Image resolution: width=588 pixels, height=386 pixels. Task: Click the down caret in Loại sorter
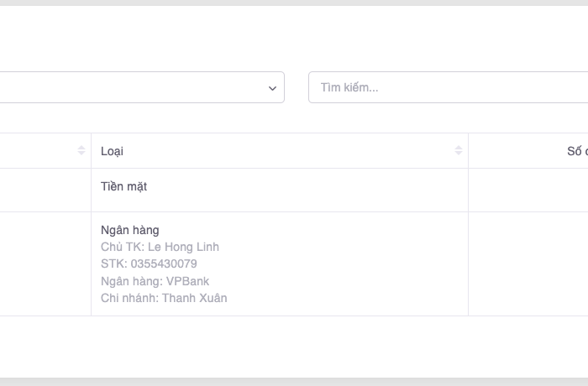click(x=459, y=154)
